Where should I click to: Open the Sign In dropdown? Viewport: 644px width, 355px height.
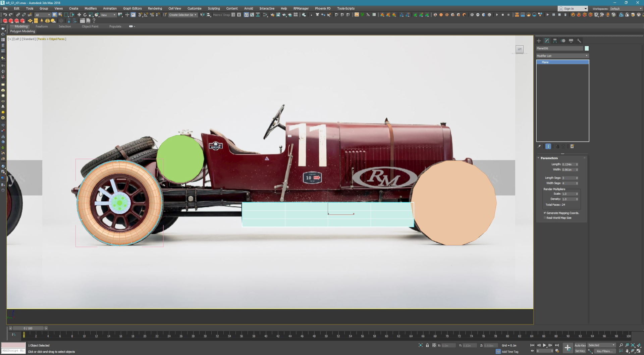pos(573,9)
